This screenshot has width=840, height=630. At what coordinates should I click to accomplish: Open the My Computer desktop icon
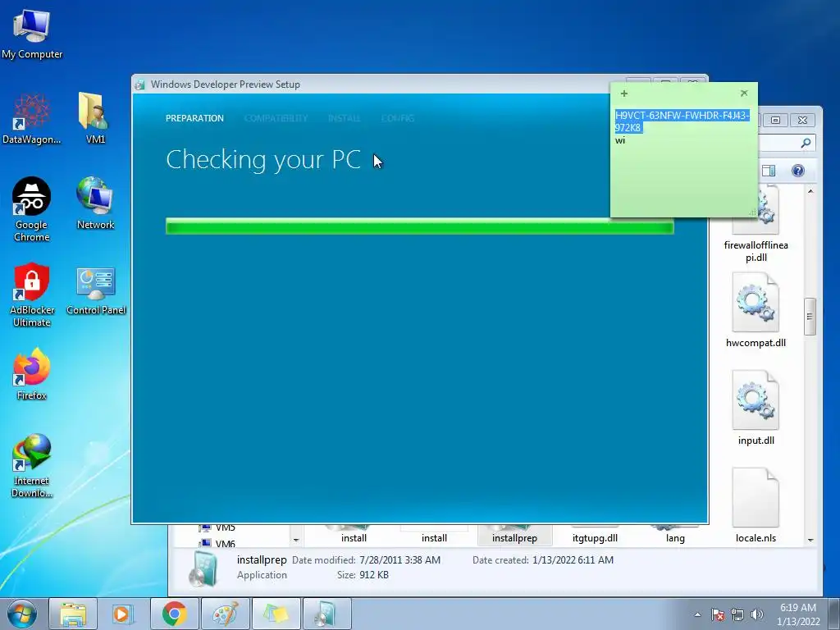pyautogui.click(x=32, y=34)
